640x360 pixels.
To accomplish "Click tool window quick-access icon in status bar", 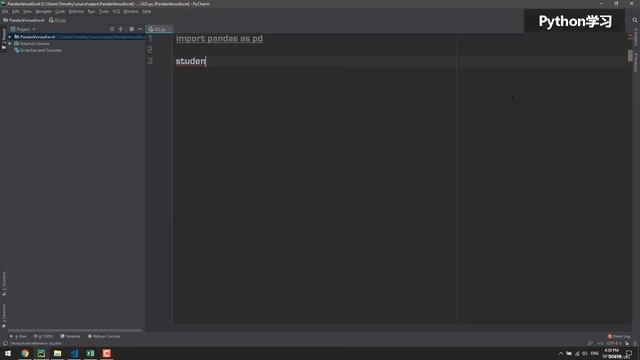I will click(x=4, y=344).
